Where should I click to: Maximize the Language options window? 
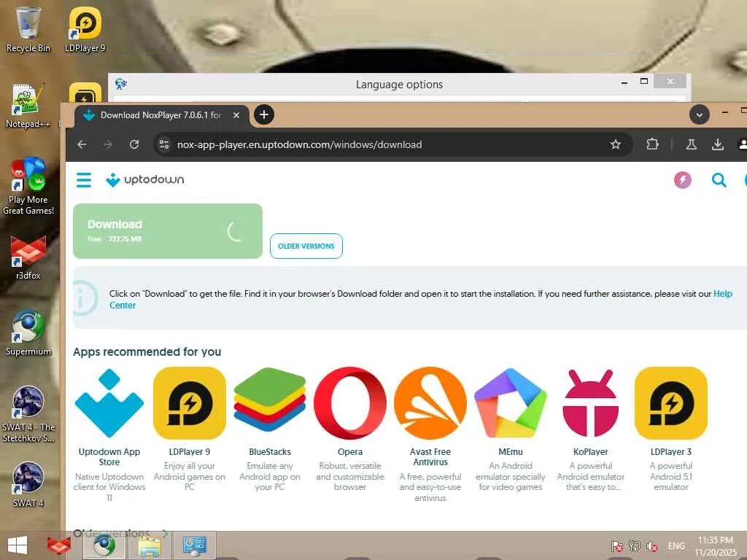[644, 82]
